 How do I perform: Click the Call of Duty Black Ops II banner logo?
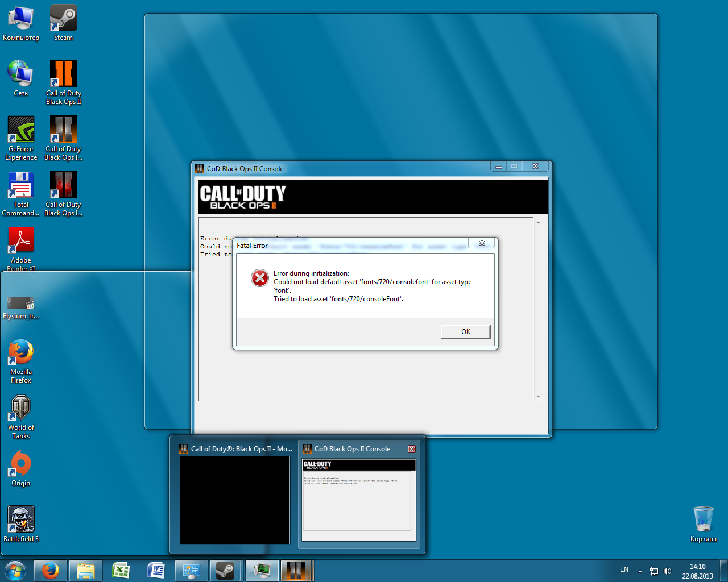tap(243, 197)
